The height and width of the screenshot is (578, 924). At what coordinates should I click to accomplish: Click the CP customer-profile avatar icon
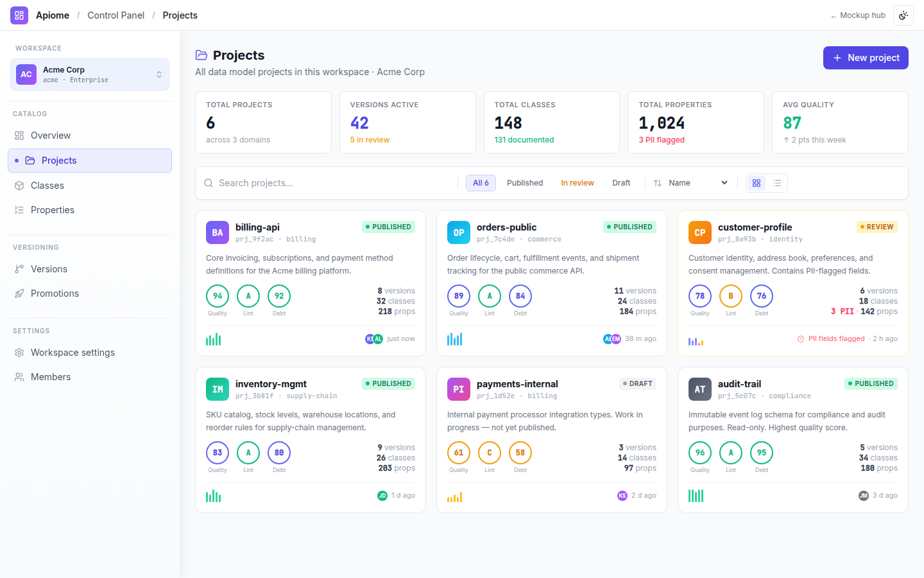pos(700,232)
